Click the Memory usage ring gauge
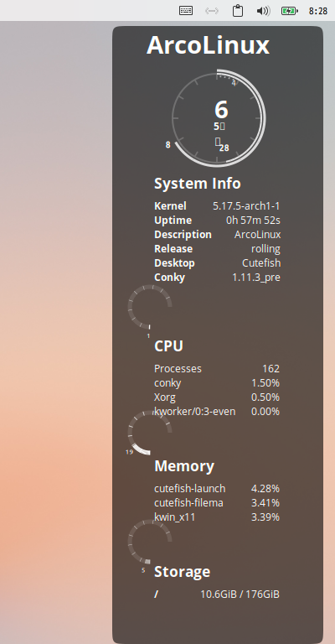Image resolution: width=335 pixels, height=644 pixels. [x=150, y=433]
